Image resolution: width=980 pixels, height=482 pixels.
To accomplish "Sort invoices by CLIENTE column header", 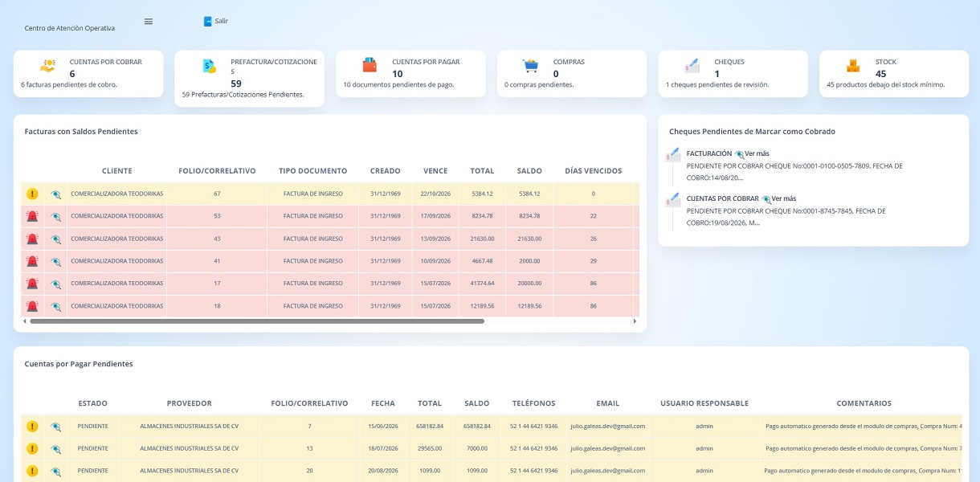I will point(117,171).
